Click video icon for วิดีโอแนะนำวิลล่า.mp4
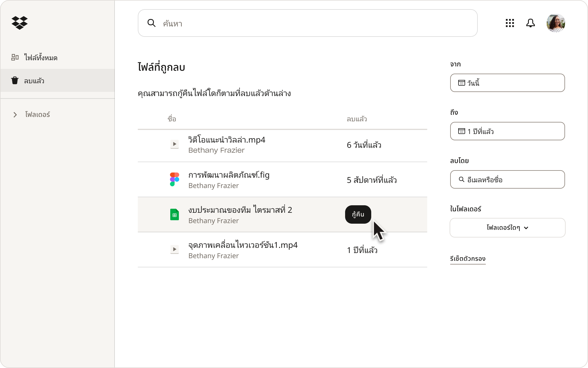This screenshot has height=368, width=588. point(174,144)
